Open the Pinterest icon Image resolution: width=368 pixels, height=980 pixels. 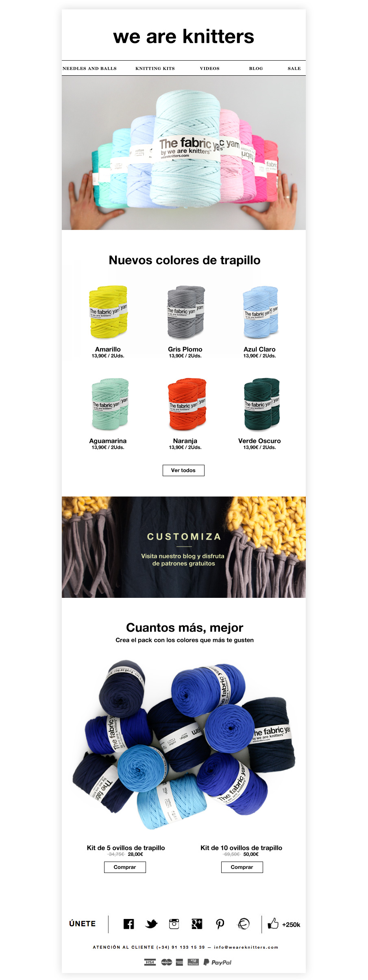[x=220, y=924]
